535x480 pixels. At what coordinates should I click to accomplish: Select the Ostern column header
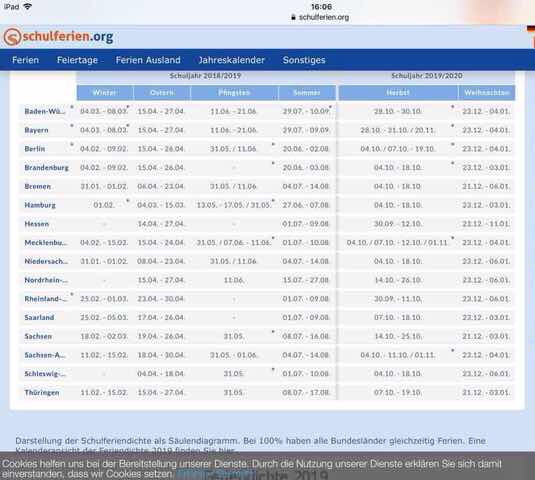click(x=162, y=93)
